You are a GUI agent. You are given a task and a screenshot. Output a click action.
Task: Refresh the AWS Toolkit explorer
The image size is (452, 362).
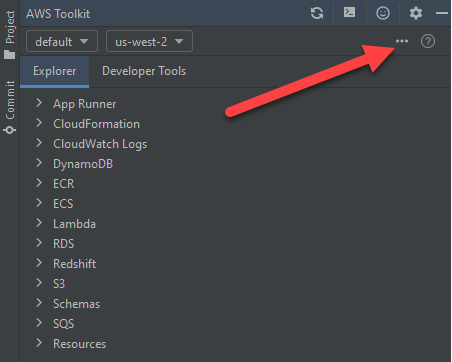pos(317,13)
